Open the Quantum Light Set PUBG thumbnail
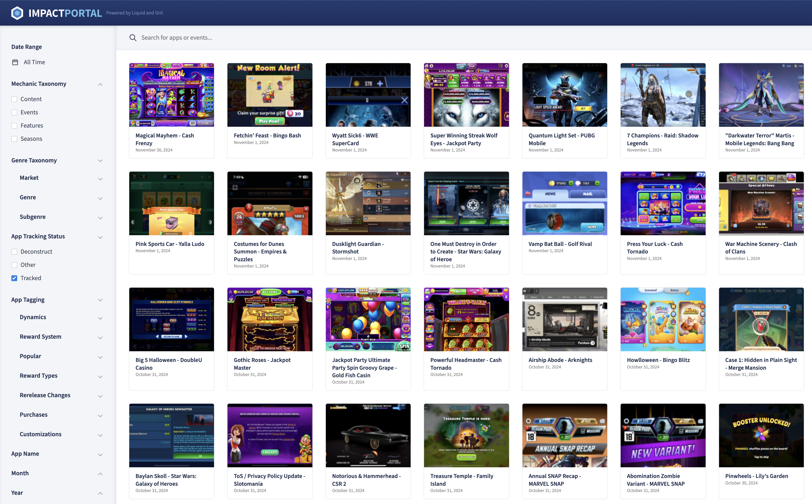812x504 pixels. [565, 95]
